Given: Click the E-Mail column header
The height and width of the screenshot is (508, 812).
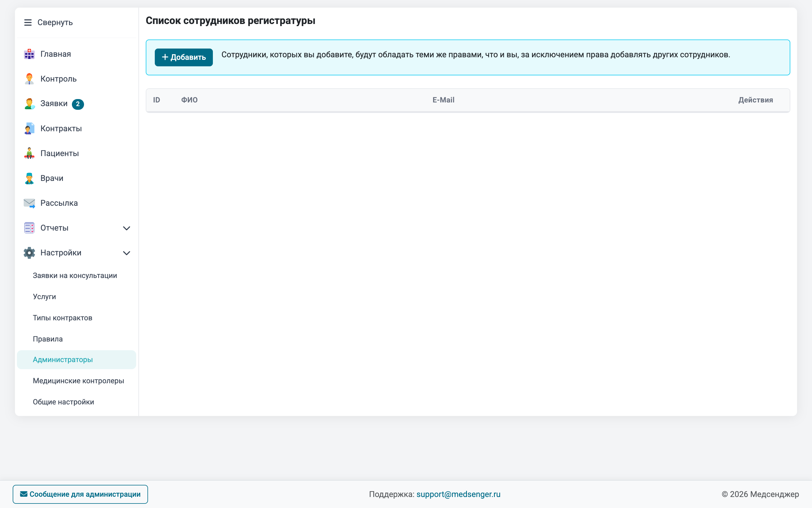Looking at the screenshot, I should (443, 100).
